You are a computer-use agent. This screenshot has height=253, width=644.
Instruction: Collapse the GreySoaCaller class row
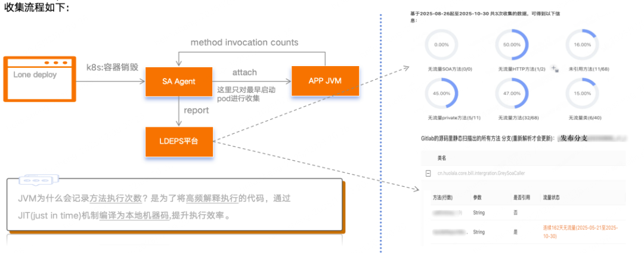click(x=428, y=173)
